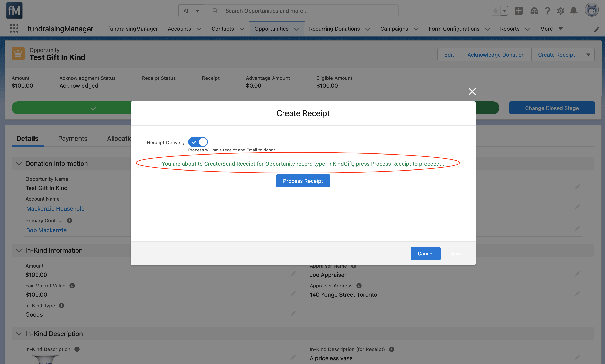Open the Setup gear icon
Image resolution: width=605 pixels, height=364 pixels.
(x=560, y=11)
